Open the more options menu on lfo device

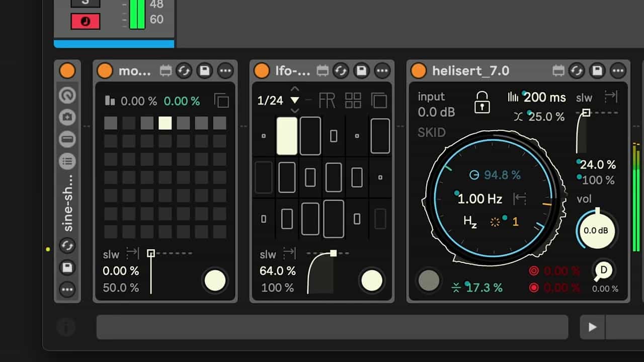pos(382,71)
